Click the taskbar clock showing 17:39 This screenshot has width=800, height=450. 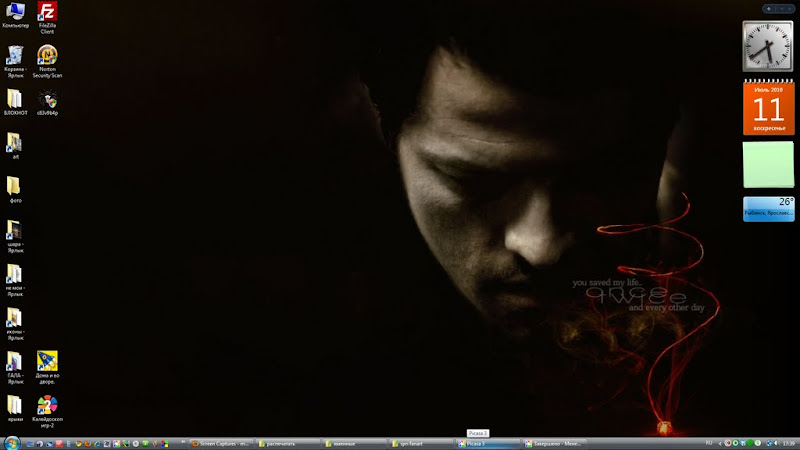[789, 443]
